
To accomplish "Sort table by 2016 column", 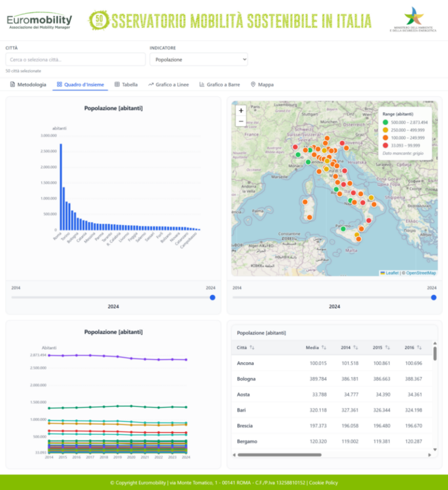I will coord(419,348).
